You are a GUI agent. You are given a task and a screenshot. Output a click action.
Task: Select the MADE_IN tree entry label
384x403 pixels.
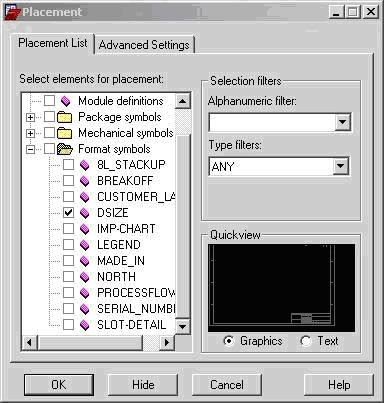click(x=121, y=261)
